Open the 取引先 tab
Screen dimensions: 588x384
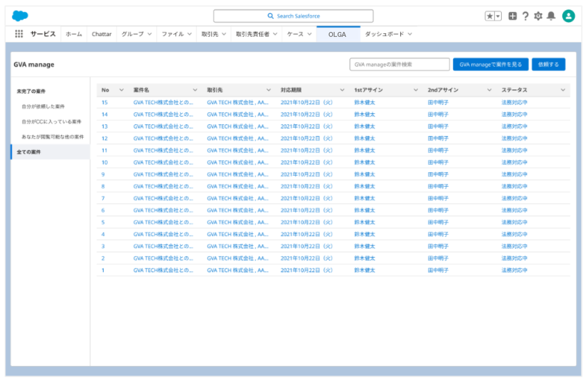coord(214,34)
